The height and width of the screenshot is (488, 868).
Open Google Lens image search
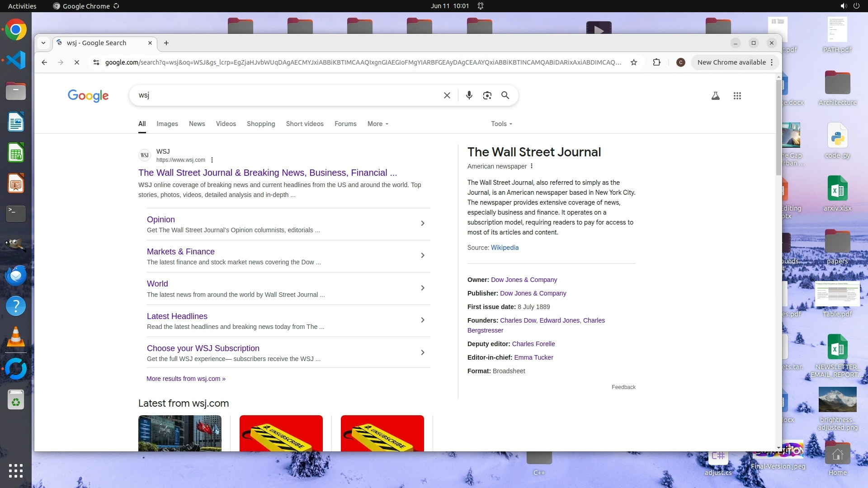point(487,95)
